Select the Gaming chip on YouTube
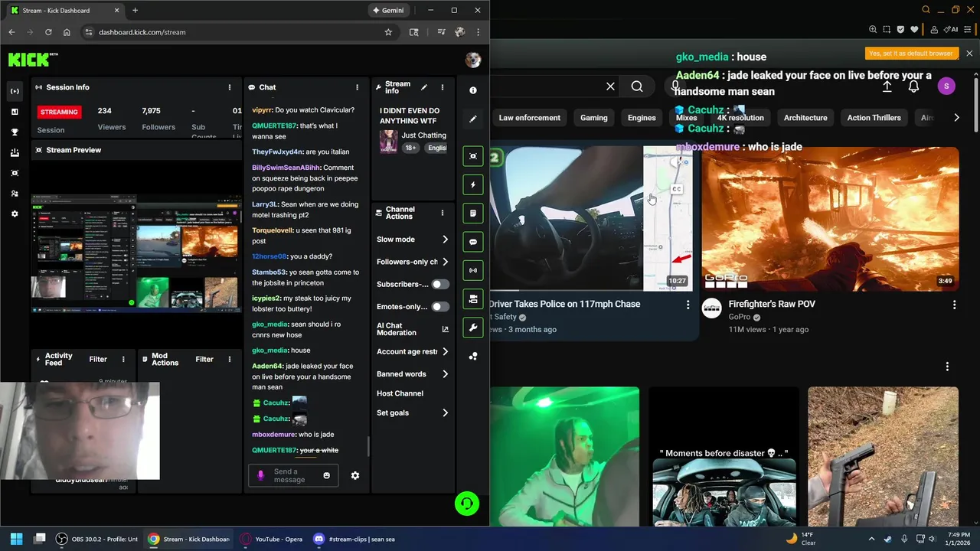This screenshot has width=980, height=551. [594, 118]
